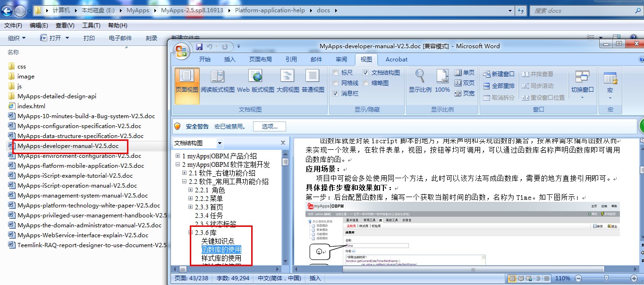Click the Office button in Word
Screen dimensions: 644x285
[x=182, y=51]
